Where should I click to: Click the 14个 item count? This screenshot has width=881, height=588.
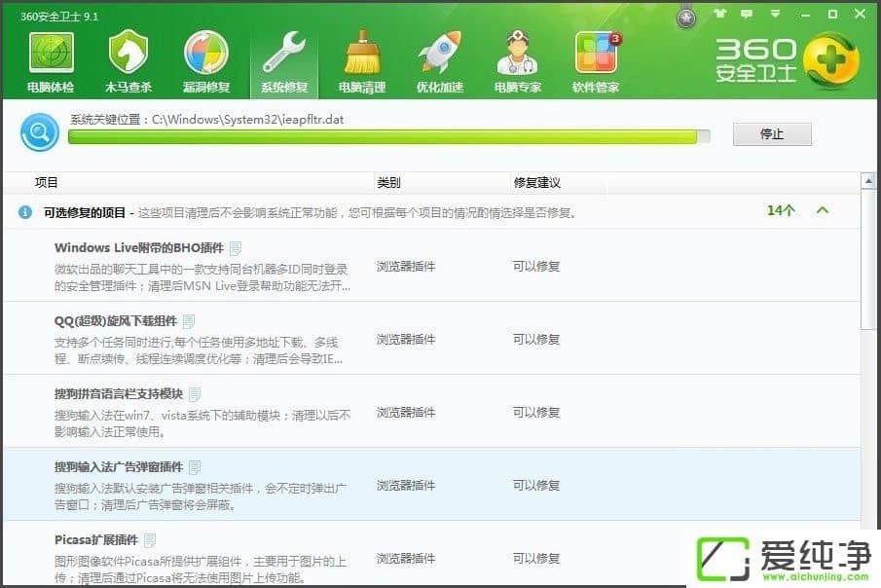pyautogui.click(x=781, y=211)
